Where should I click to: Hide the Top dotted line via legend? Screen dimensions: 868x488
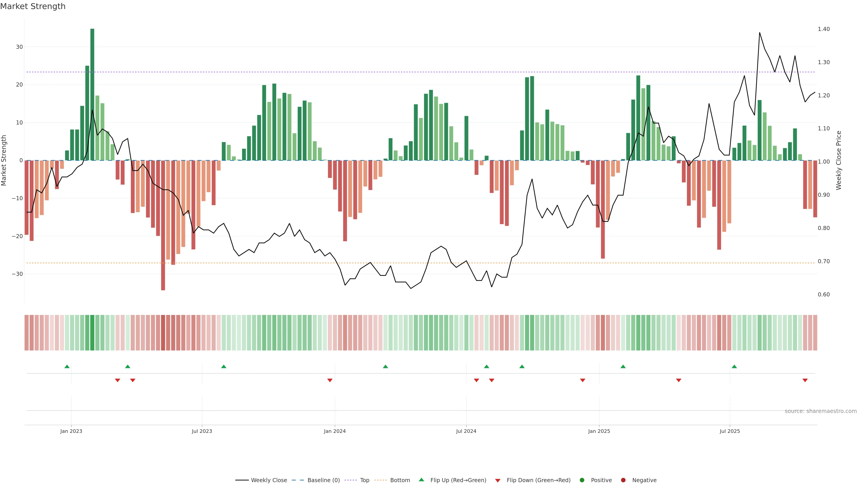(364, 480)
